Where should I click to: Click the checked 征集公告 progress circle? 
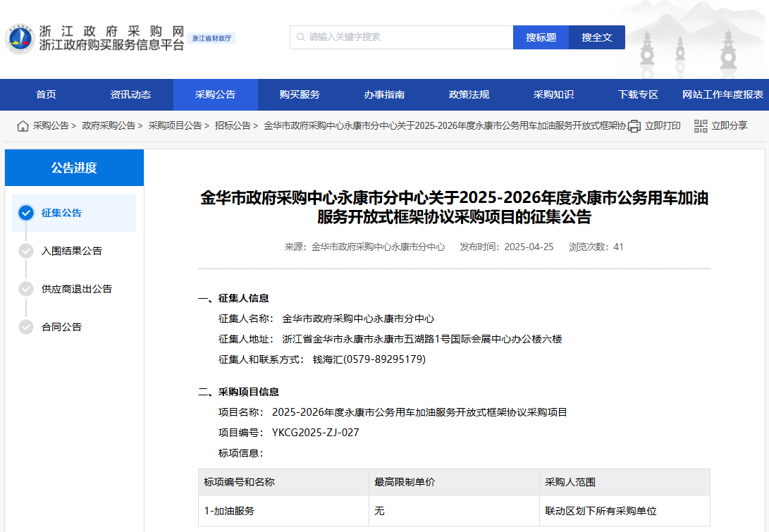click(26, 213)
